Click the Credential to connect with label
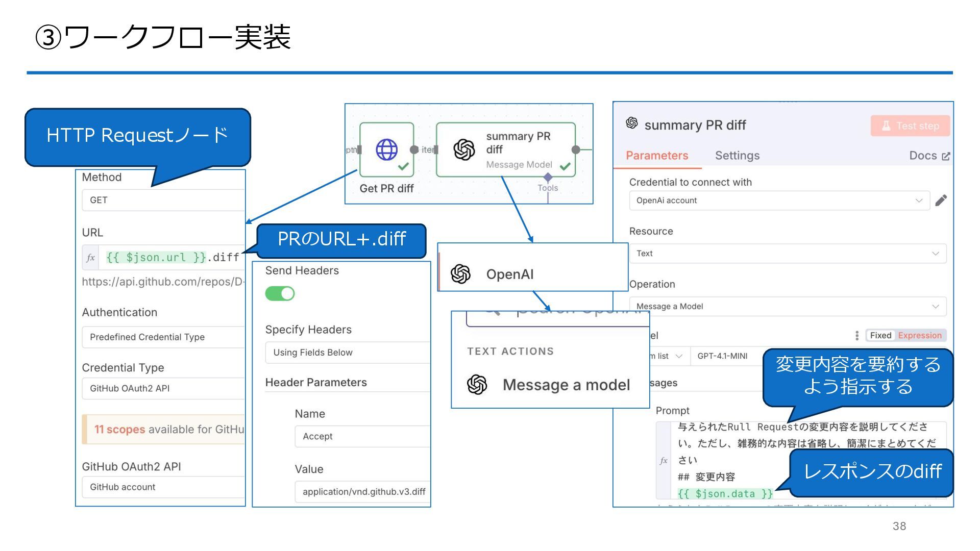Image resolution: width=980 pixels, height=551 pixels. tap(690, 182)
